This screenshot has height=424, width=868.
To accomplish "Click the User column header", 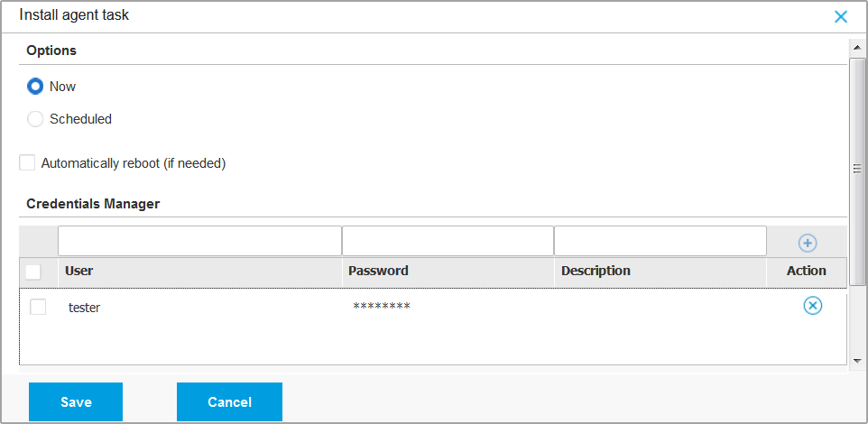I will 79,271.
